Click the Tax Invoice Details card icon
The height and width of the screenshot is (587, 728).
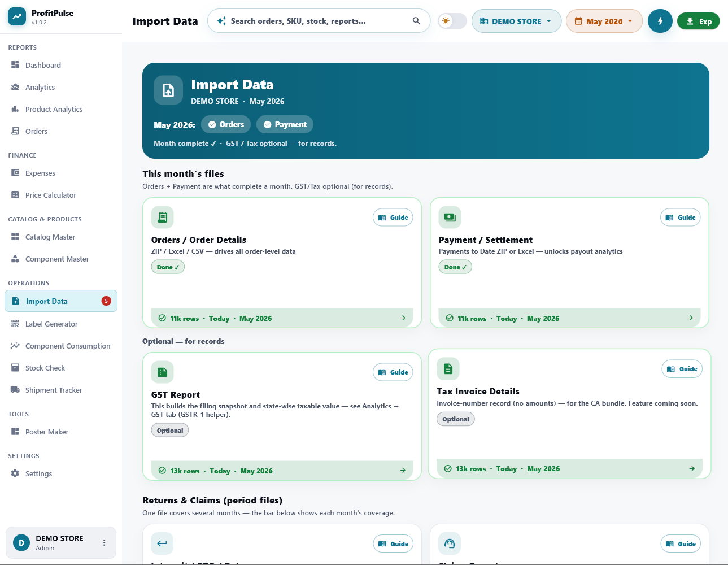coord(448,369)
